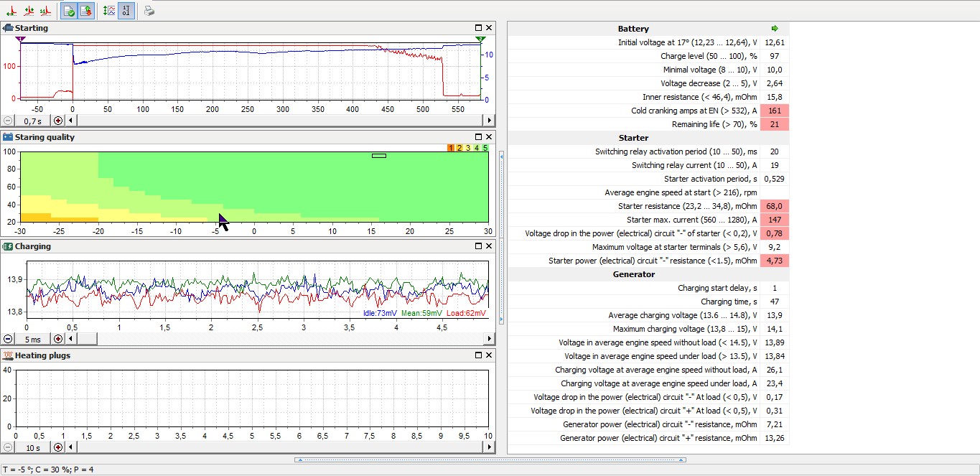
Task: Click yellow legend swatch 3 in Staring quality
Action: click(x=468, y=148)
